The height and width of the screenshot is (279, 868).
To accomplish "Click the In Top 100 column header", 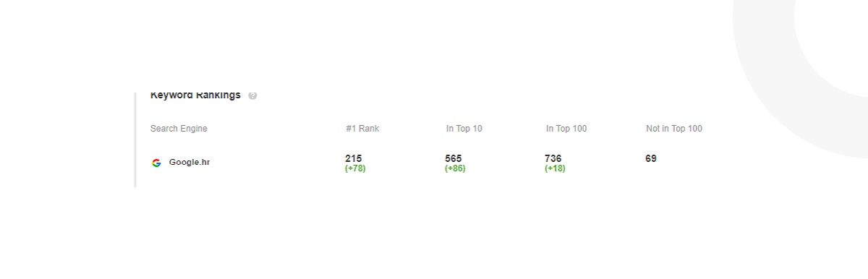I will [566, 129].
